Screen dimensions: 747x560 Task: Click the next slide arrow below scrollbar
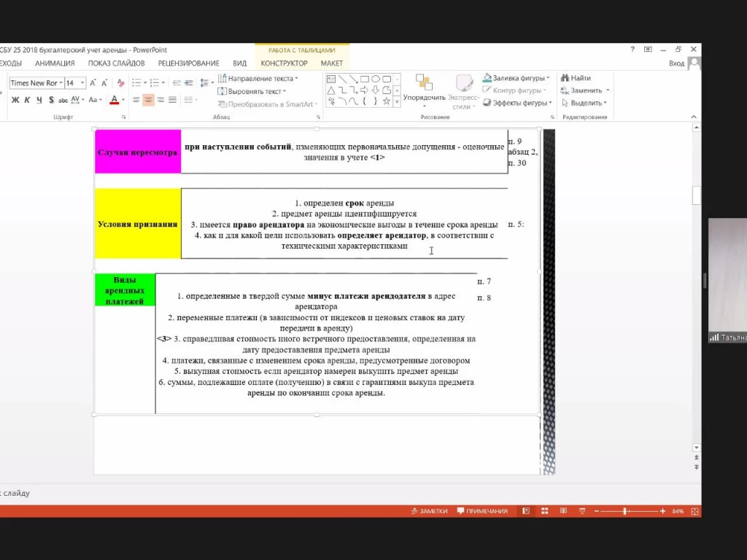(697, 466)
